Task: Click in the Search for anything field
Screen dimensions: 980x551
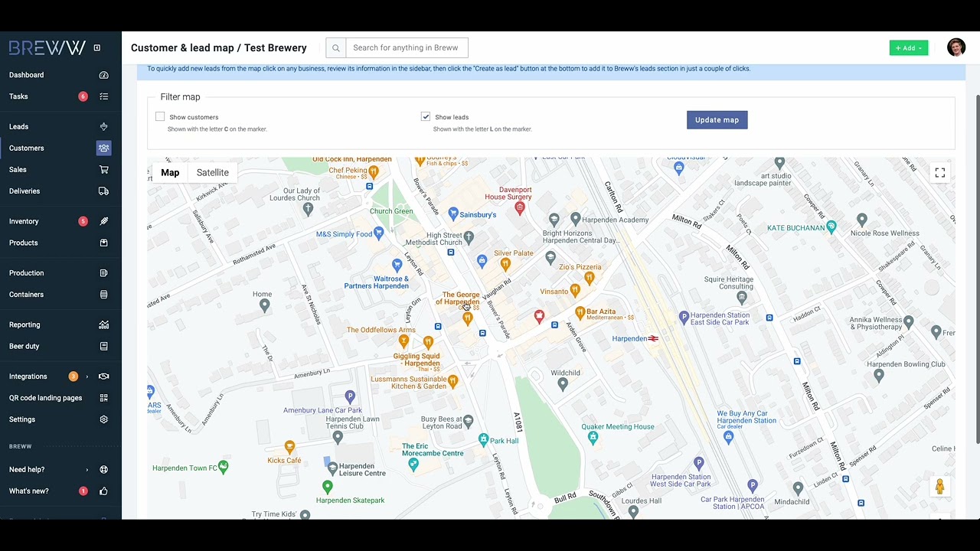Action: pos(407,48)
